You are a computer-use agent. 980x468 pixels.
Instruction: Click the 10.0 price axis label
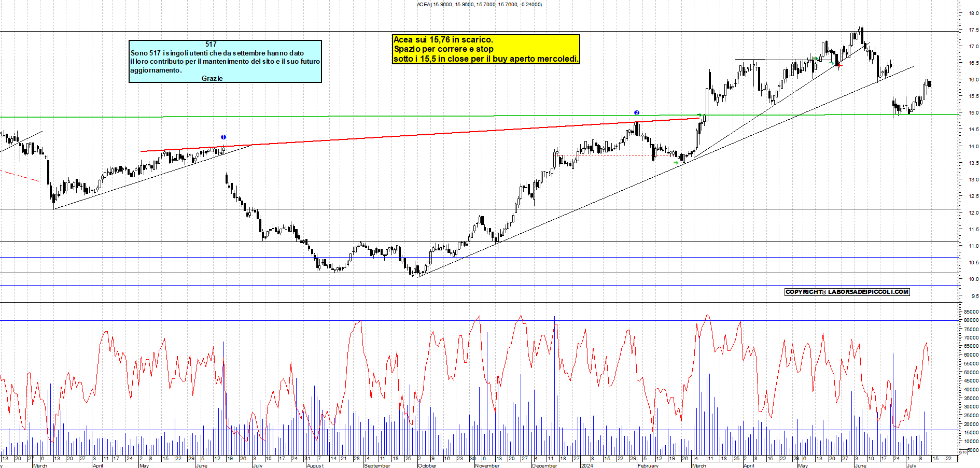[x=973, y=279]
